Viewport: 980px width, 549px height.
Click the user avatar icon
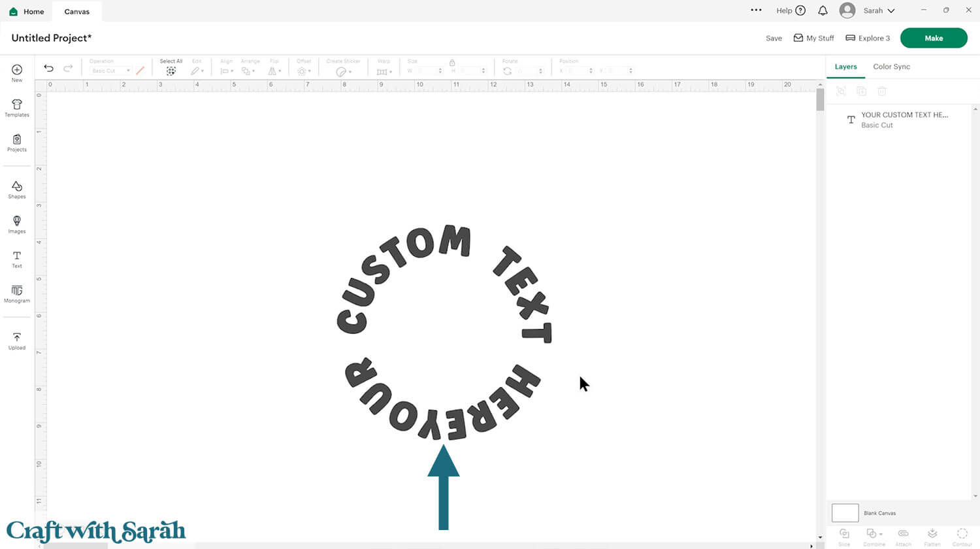tap(847, 10)
